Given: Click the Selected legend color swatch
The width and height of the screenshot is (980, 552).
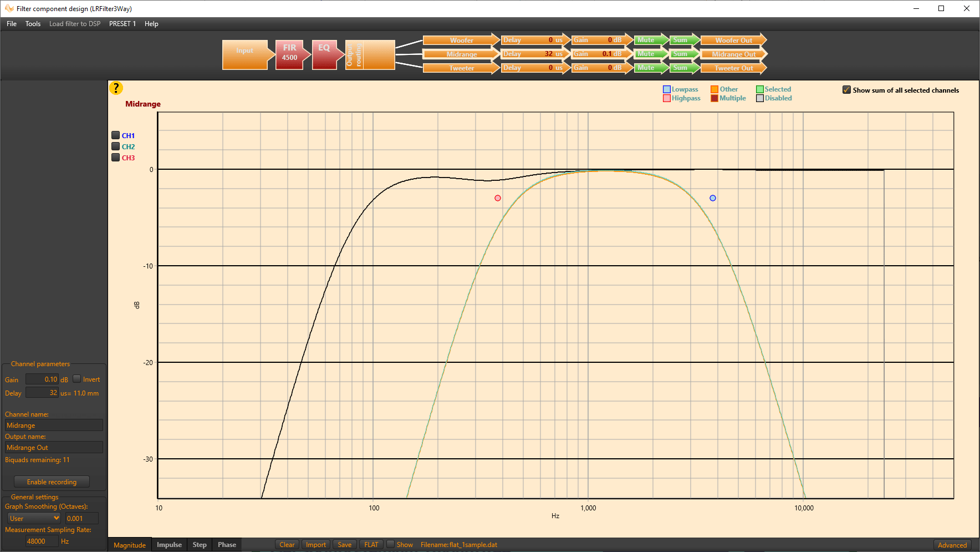Looking at the screenshot, I should 760,89.
